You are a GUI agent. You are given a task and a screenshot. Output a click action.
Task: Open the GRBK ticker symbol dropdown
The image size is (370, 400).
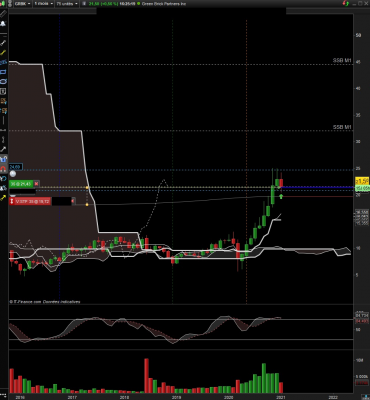[23, 4]
